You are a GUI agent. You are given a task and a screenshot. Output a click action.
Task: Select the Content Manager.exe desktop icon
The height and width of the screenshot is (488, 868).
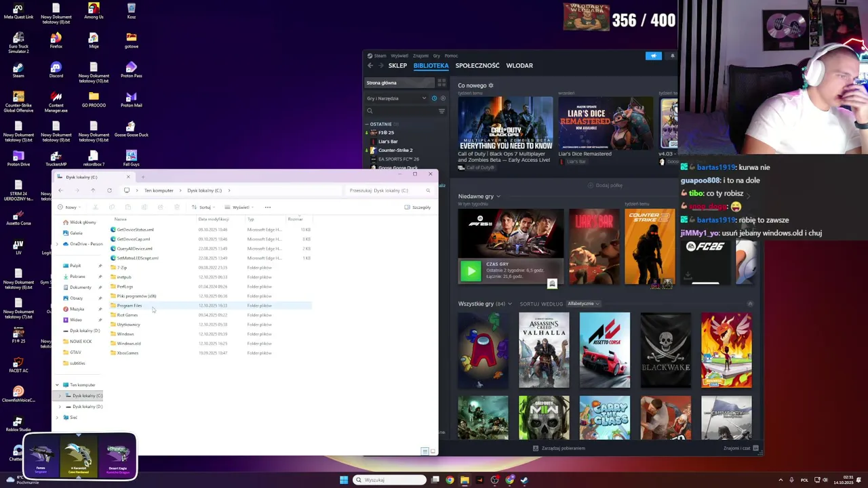(56, 102)
